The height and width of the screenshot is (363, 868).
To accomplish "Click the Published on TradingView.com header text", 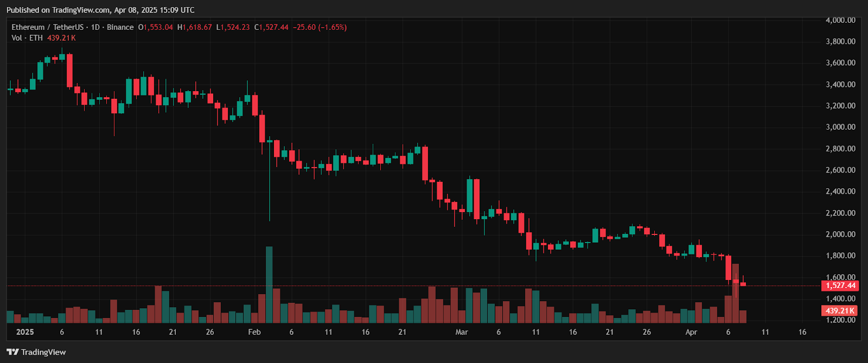I will (x=100, y=10).
